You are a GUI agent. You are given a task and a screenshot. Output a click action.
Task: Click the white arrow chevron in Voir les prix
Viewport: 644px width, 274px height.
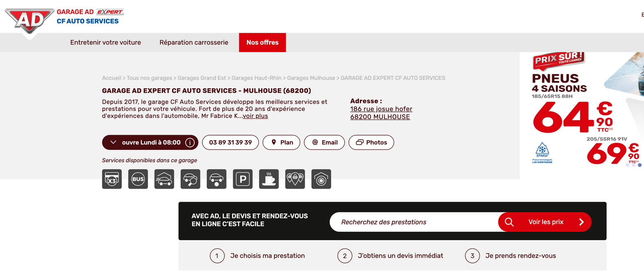tap(581, 222)
